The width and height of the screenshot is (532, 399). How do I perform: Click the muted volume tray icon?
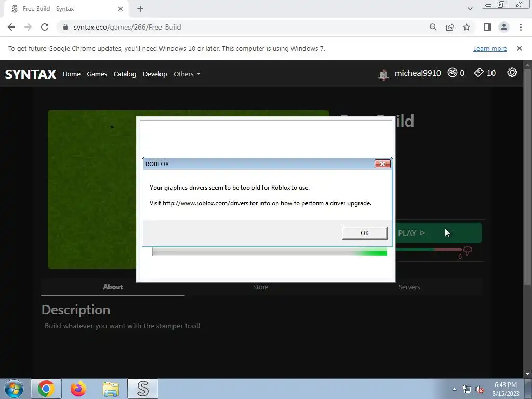click(480, 390)
